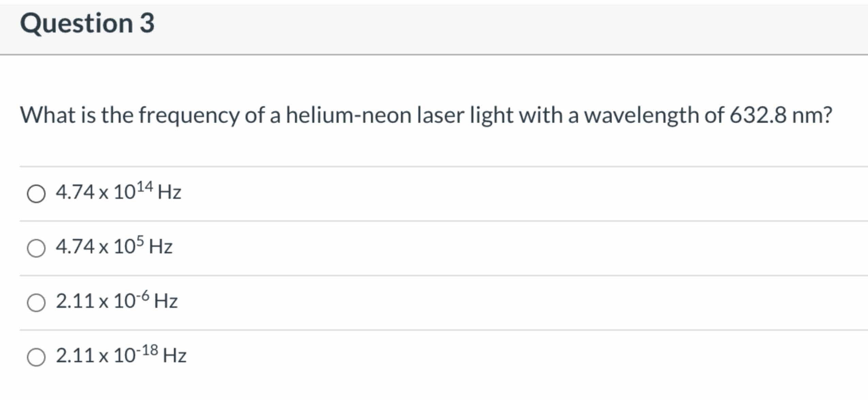Pick the 2.11 x 10^-6 Hz radio button
The image size is (868, 400).
click(x=36, y=303)
